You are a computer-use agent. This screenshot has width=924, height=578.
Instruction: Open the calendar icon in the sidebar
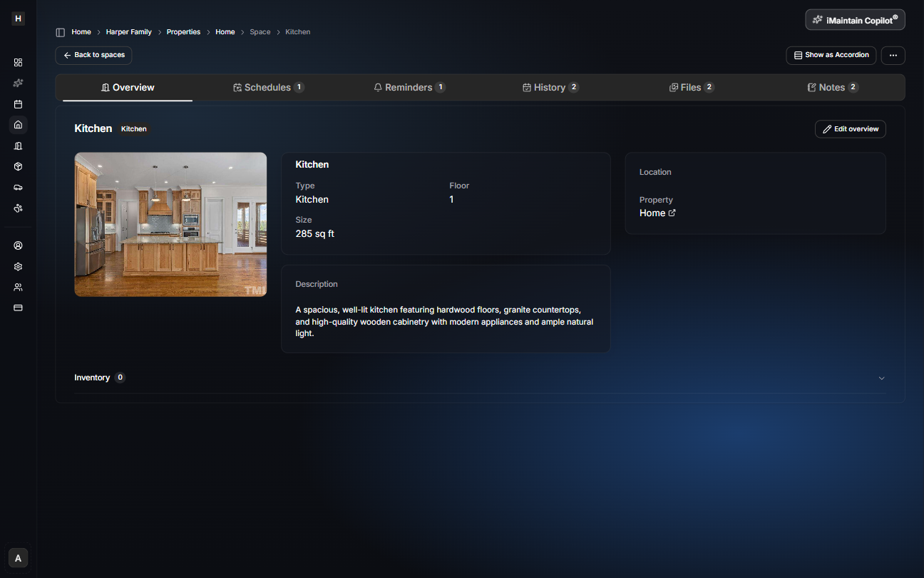pyautogui.click(x=18, y=103)
